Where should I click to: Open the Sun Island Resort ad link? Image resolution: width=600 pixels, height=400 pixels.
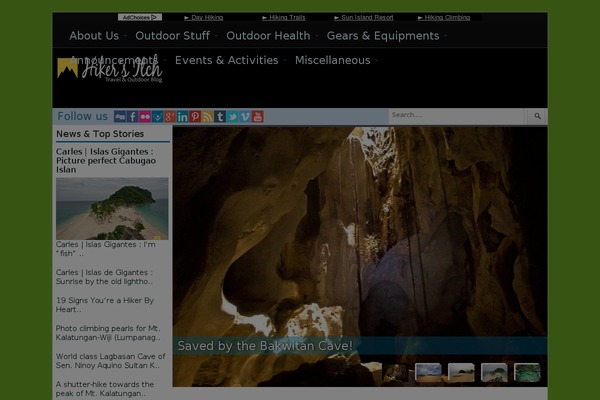pyautogui.click(x=367, y=17)
